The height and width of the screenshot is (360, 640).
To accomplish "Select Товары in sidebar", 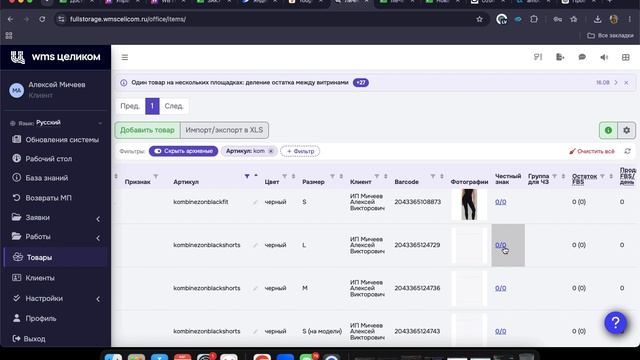I will pos(56,258).
